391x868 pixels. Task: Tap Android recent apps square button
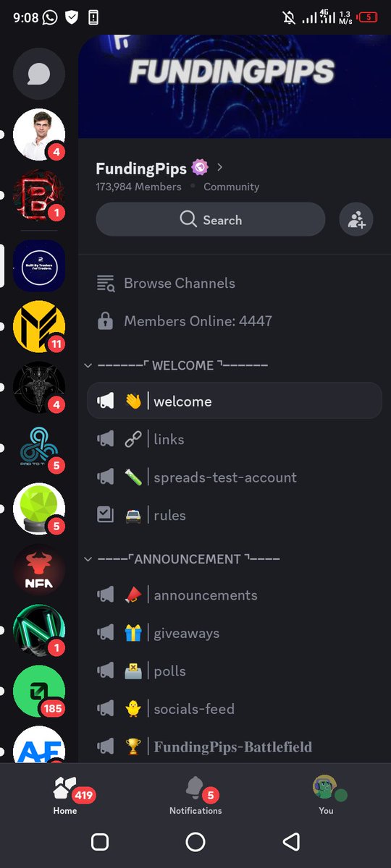[100, 841]
